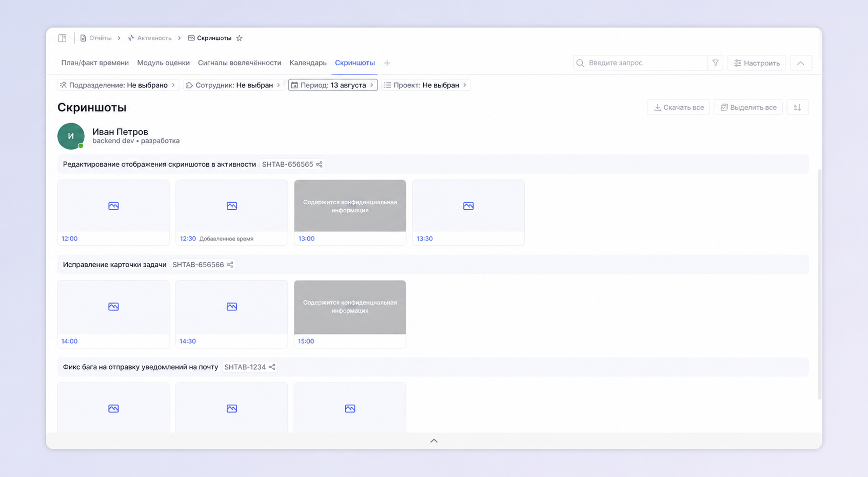The width and height of the screenshot is (868, 477).
Task: Click Иван Петров avatar
Action: 71,136
